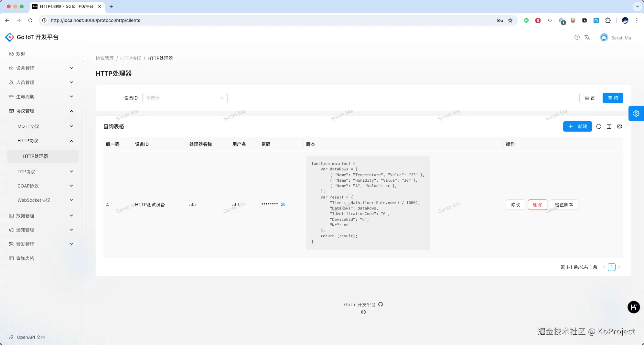Reload the table with the refresh icon
644x345 pixels.
coord(599,126)
